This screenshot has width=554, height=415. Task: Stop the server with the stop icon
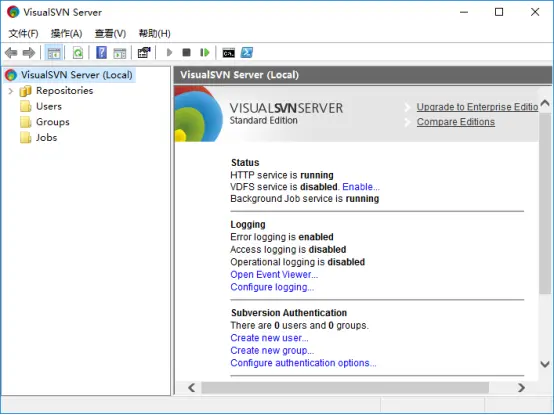pyautogui.click(x=186, y=53)
